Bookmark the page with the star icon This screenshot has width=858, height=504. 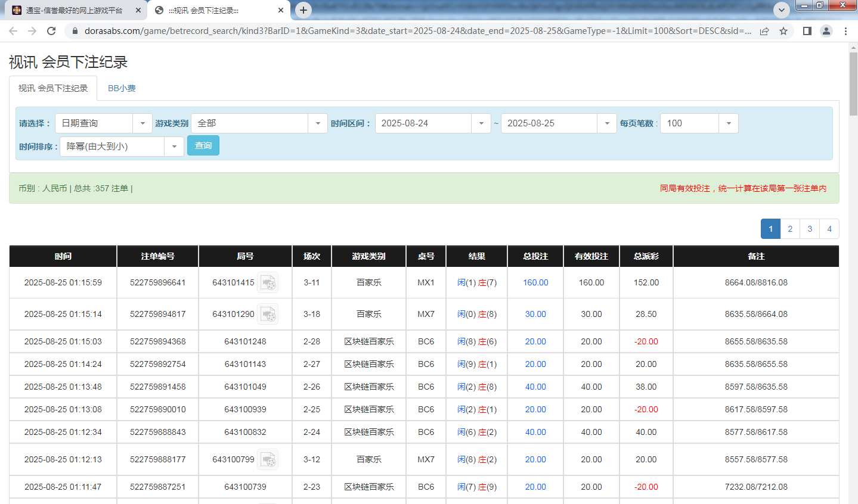(x=784, y=30)
